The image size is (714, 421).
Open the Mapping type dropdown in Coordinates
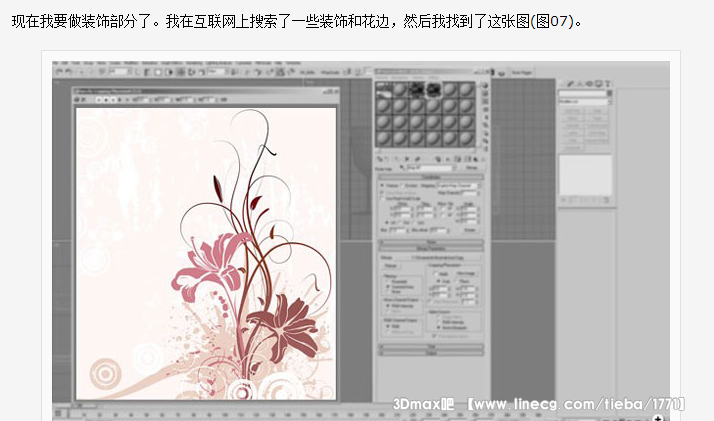point(459,186)
